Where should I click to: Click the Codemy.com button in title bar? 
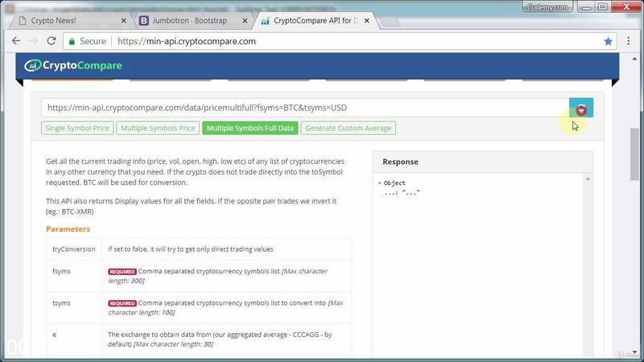(x=547, y=7)
